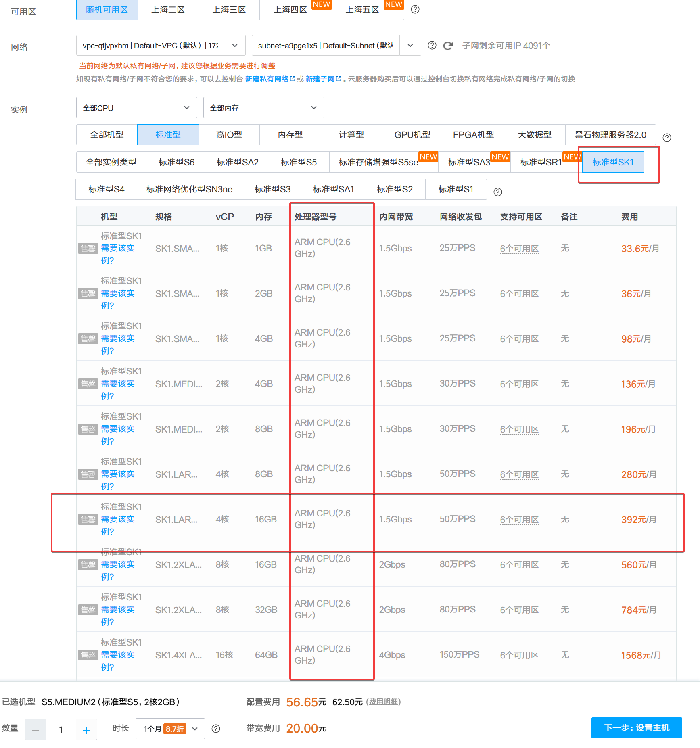This screenshot has height=748, width=700.
Task: Select 标准型SA3 instance type
Action: [x=474, y=162]
